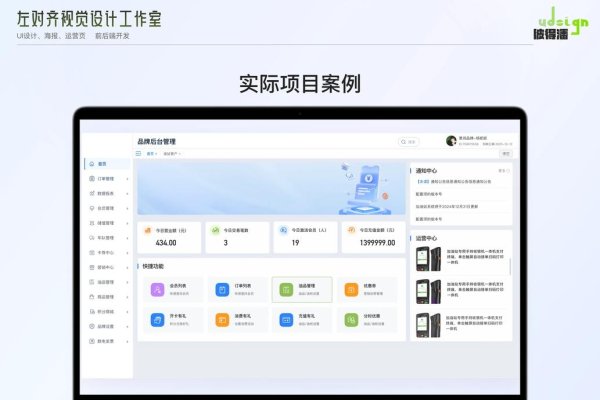Open 车队管理 in the sidebar
This screenshot has height=400, width=600.
pos(108,238)
